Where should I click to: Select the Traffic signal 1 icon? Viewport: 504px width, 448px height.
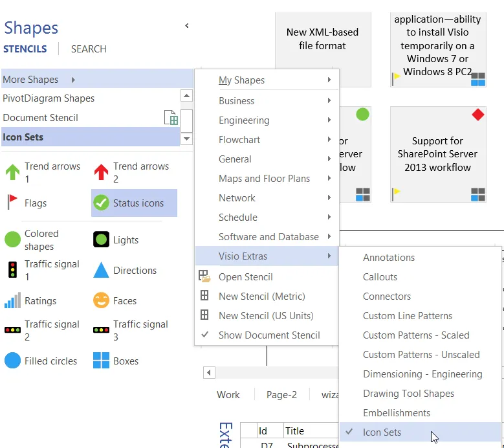pyautogui.click(x=12, y=270)
